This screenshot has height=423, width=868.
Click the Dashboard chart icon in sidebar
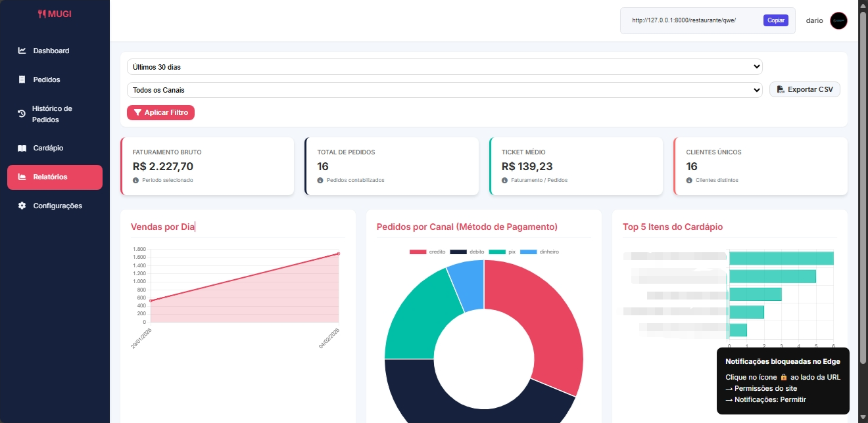point(22,51)
